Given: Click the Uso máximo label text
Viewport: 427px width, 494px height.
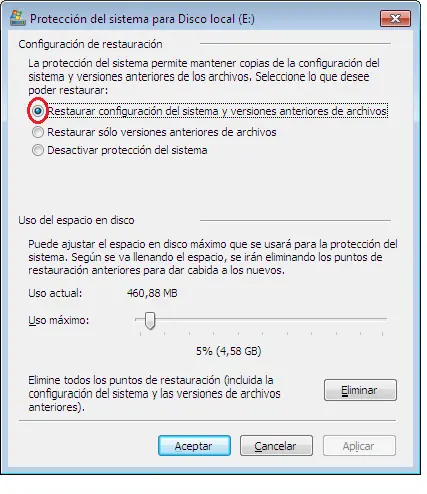Looking at the screenshot, I should coord(59,320).
